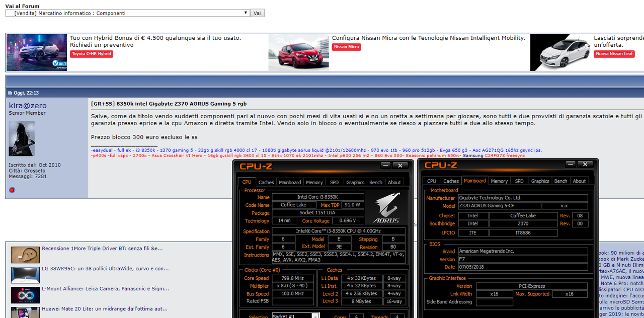Screen dimensions: 644x318
Task: Click the PCI-Express version field
Action: [x=532, y=286]
